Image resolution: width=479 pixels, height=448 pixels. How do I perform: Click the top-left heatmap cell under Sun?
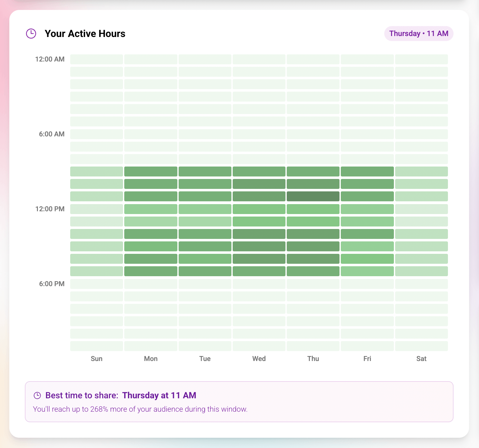(96, 59)
